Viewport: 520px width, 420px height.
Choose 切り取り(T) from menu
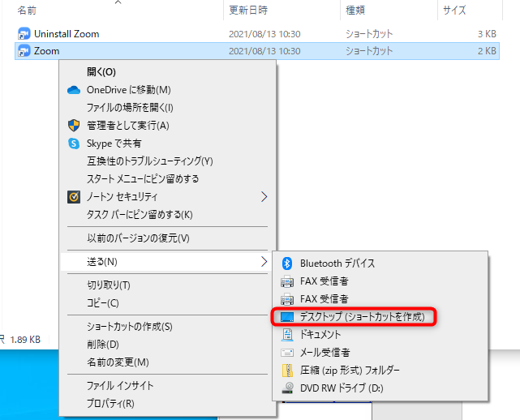point(167,285)
